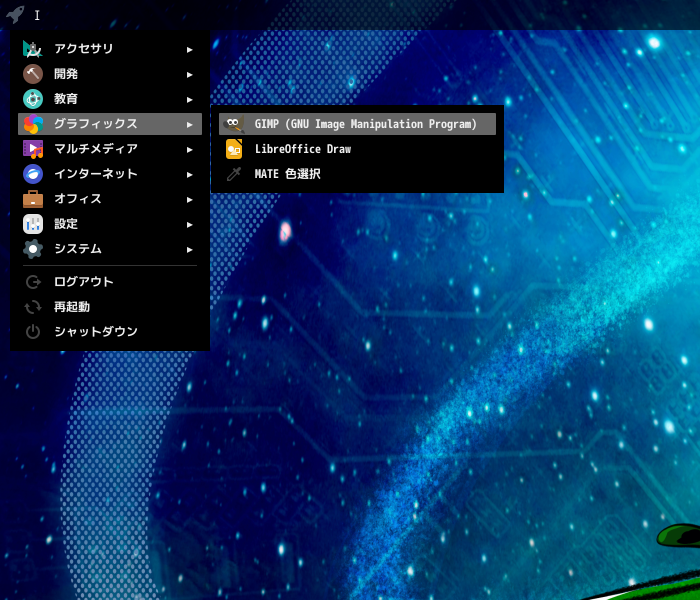
Task: Expand the 設定 submenu arrow
Action: pyautogui.click(x=190, y=225)
